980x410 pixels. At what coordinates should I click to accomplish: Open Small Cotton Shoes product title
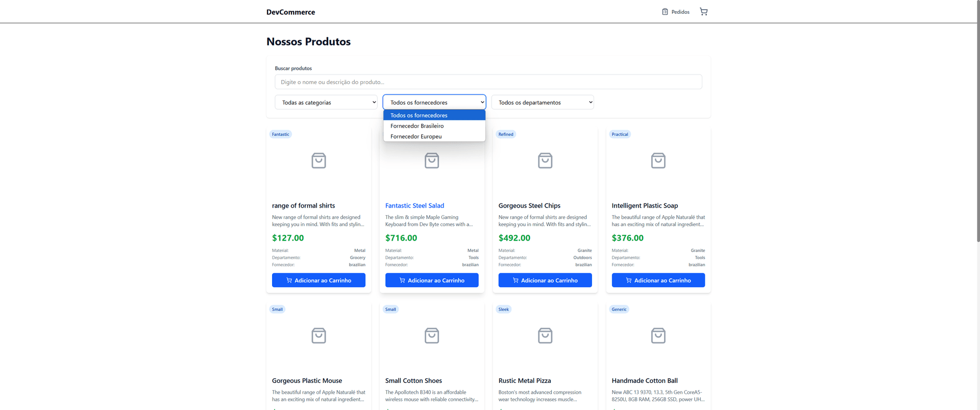pyautogui.click(x=413, y=380)
